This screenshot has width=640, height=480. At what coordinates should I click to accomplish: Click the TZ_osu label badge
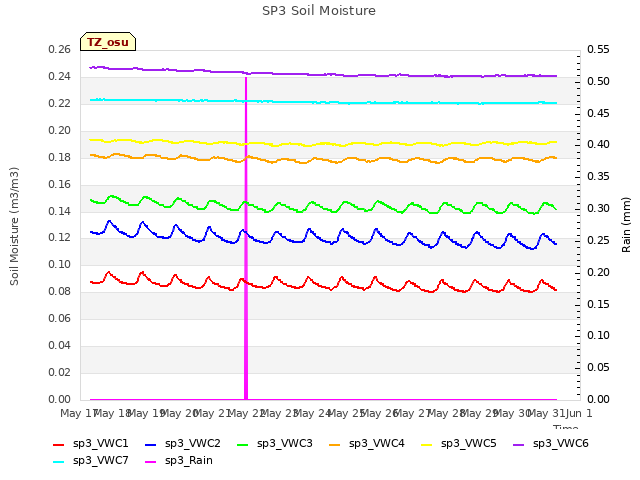click(x=108, y=42)
